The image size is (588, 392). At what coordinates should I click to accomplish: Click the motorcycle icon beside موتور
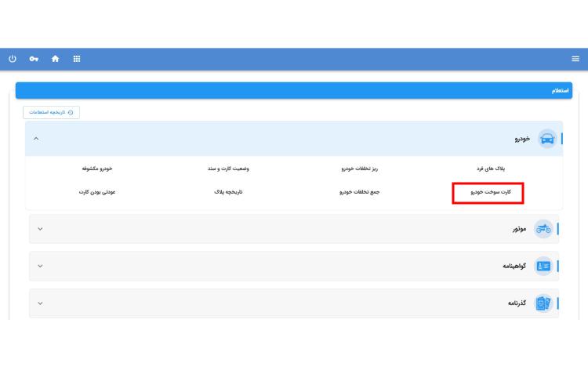point(543,229)
